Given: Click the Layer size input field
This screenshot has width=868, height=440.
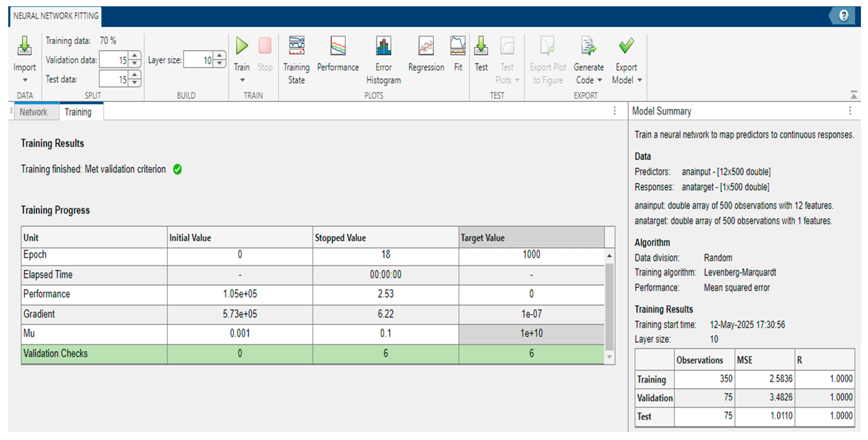Looking at the screenshot, I should [x=198, y=60].
